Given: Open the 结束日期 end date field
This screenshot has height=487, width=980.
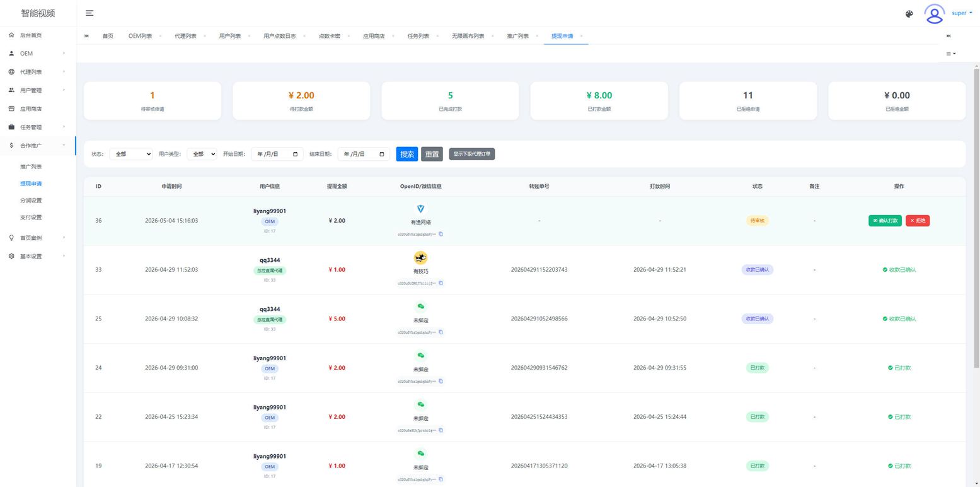Looking at the screenshot, I should [364, 154].
